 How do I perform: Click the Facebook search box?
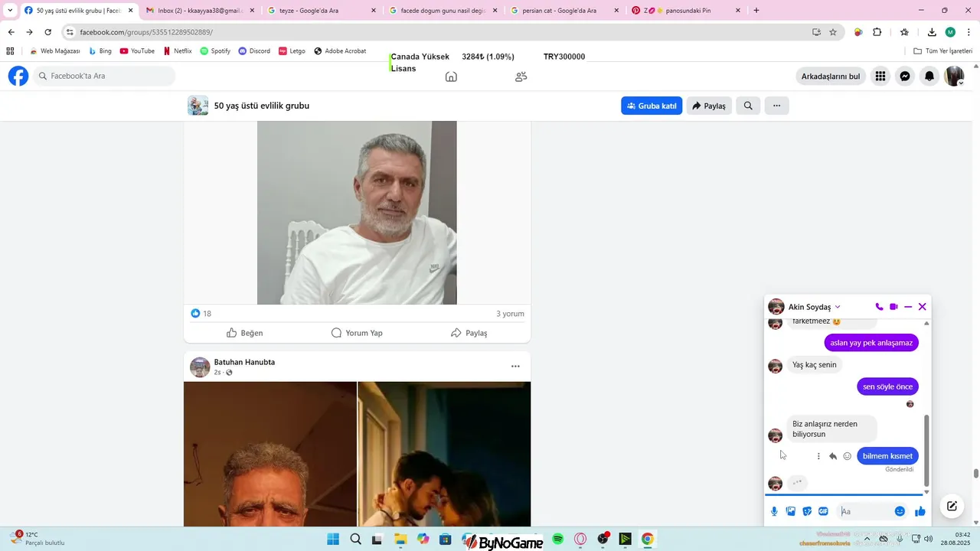click(104, 77)
